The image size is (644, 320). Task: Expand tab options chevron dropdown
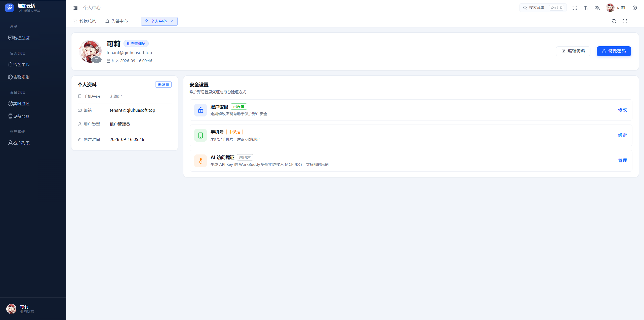pyautogui.click(x=635, y=21)
